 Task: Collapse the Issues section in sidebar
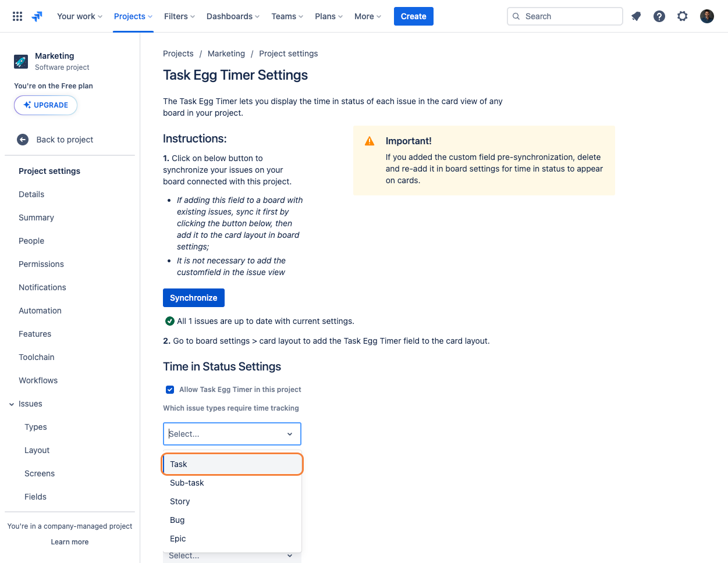pyautogui.click(x=12, y=404)
